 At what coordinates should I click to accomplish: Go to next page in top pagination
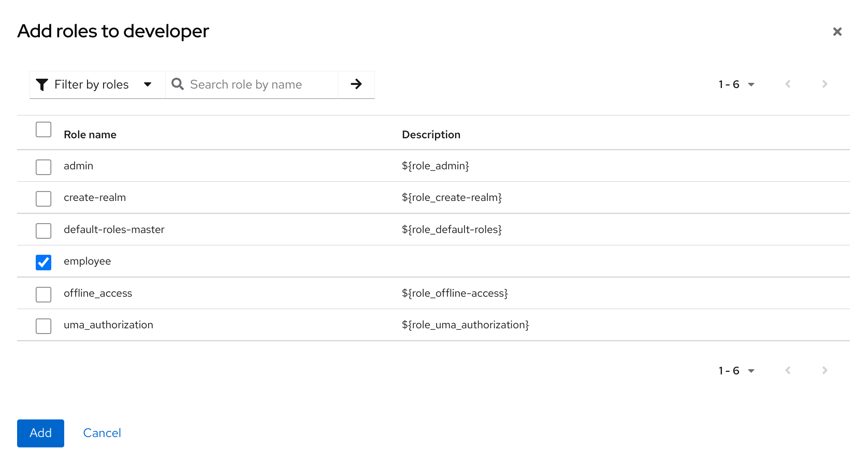click(x=824, y=84)
